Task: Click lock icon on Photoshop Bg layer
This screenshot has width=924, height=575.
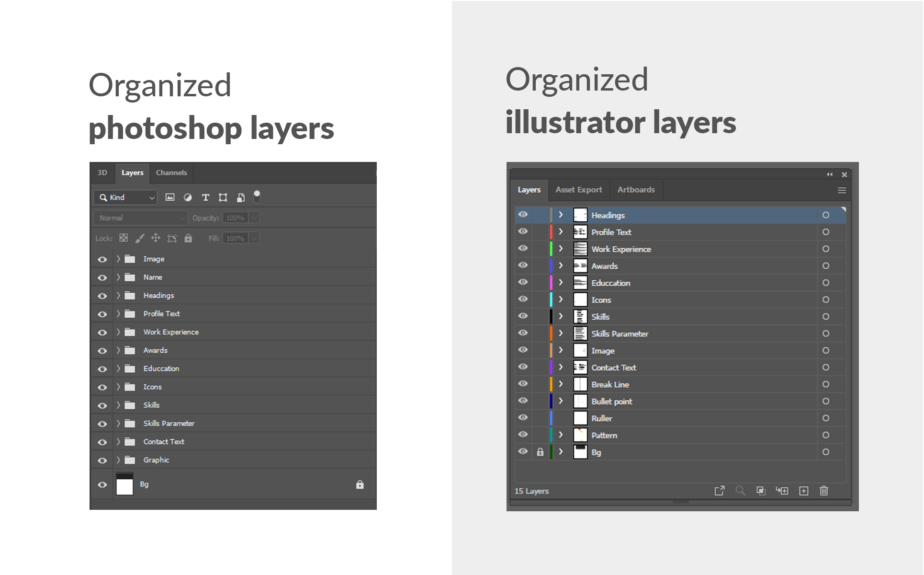Action: (x=360, y=484)
